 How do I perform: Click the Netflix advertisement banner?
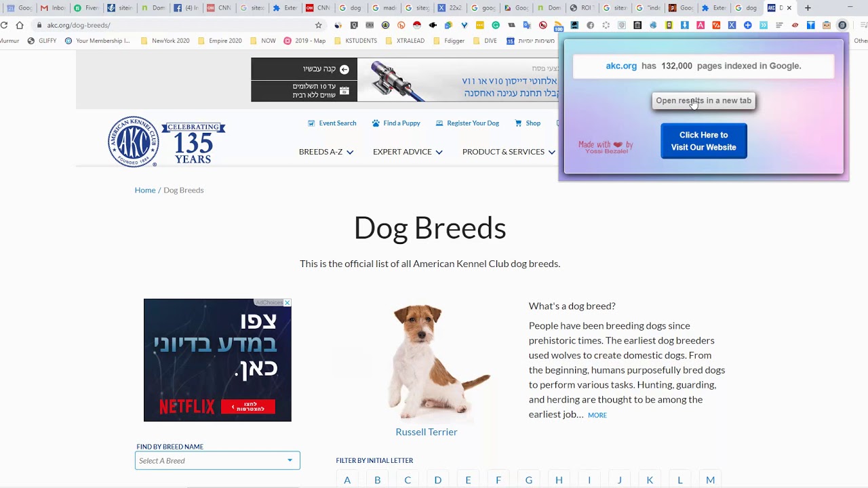[x=217, y=360]
